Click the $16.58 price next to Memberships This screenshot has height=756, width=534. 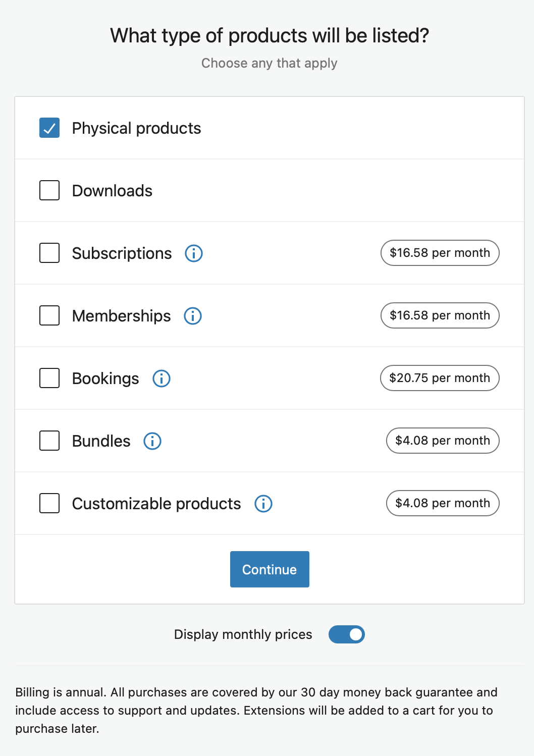[440, 315]
